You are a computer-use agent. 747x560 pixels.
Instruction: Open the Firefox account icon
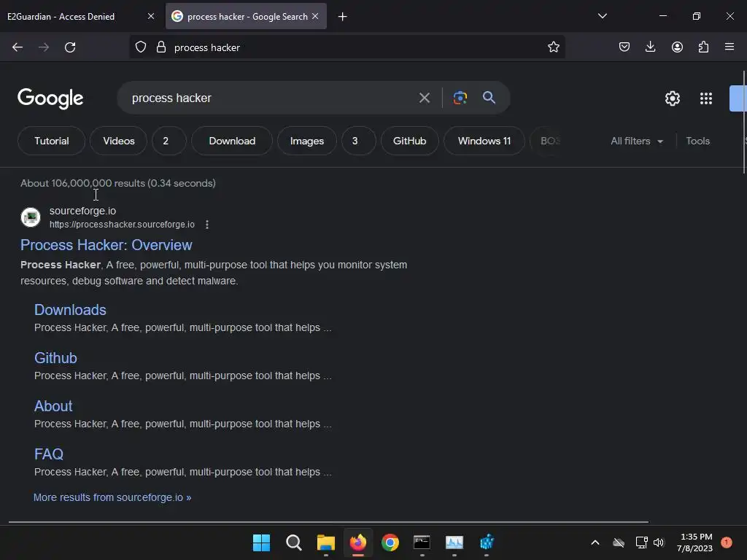(677, 47)
